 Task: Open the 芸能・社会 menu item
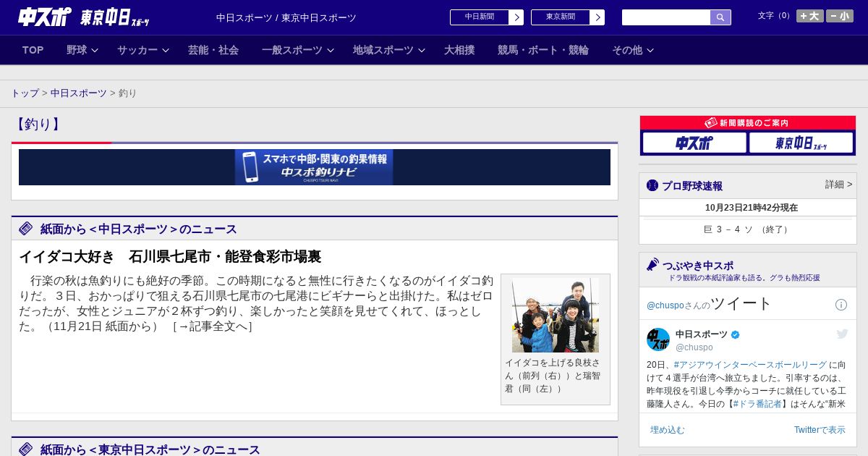coord(213,50)
